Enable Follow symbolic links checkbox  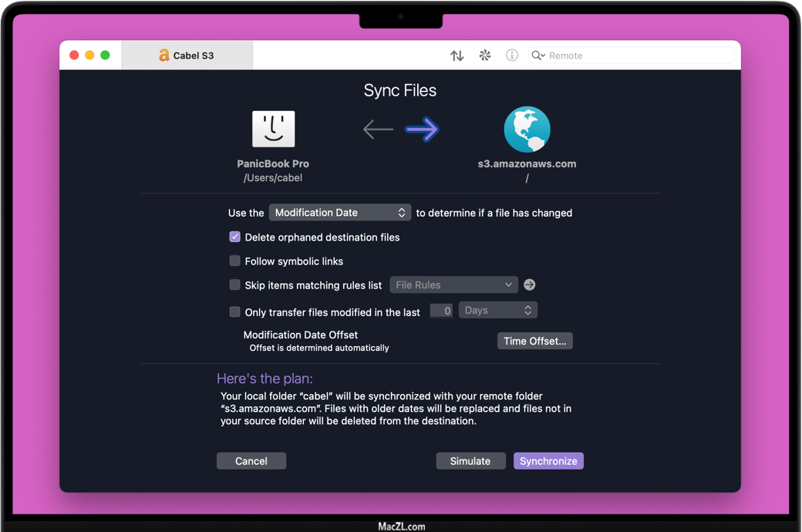tap(235, 261)
